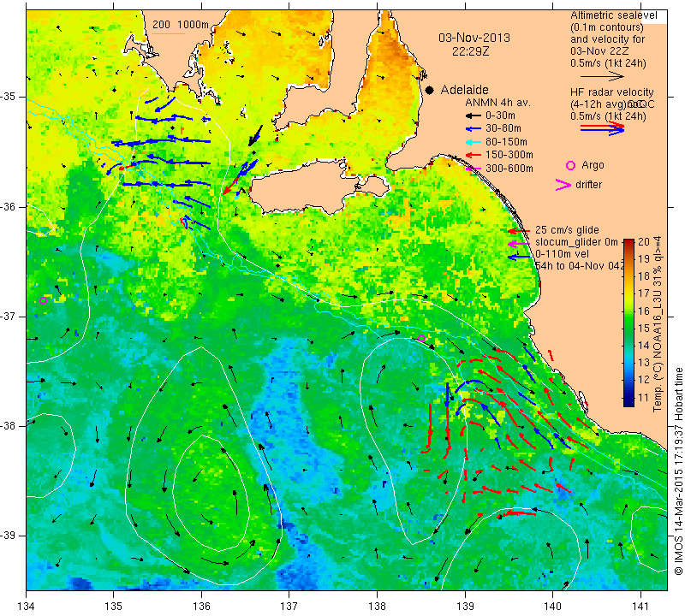The height and width of the screenshot is (616, 685).
Task: Click the 'drifter' legend label
Action: (588, 185)
